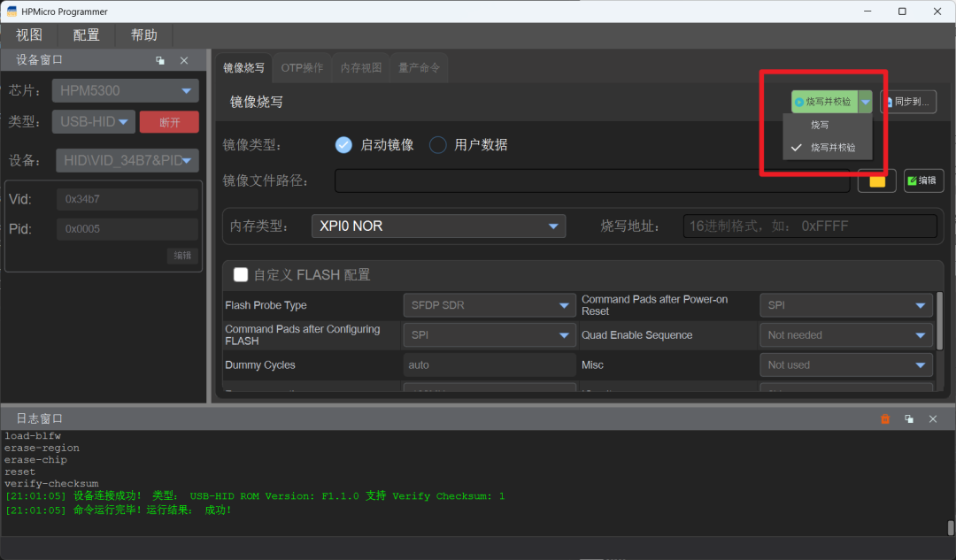
Task: Float the 设备窗口 panel
Action: point(159,60)
